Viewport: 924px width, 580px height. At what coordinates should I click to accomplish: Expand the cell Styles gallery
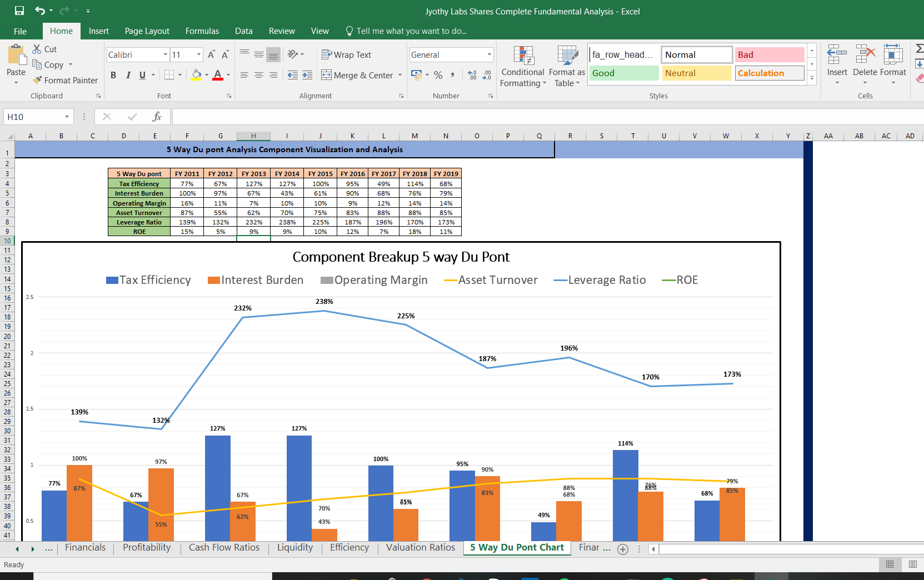click(x=812, y=78)
